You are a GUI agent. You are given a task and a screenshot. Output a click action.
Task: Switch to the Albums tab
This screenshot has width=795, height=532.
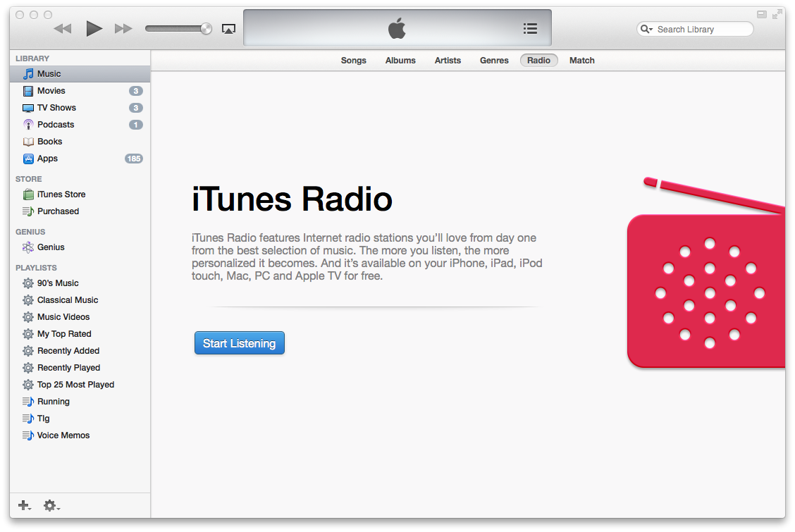pos(400,60)
